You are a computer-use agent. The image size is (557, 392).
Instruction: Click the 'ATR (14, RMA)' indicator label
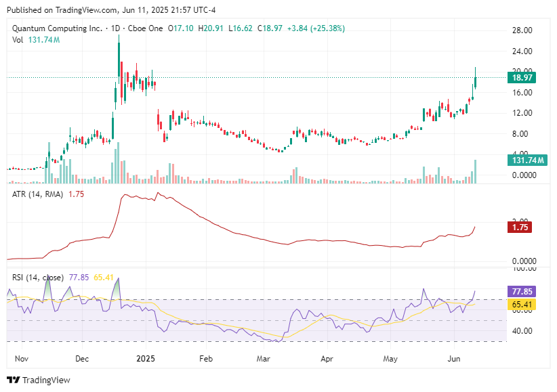pyautogui.click(x=37, y=194)
